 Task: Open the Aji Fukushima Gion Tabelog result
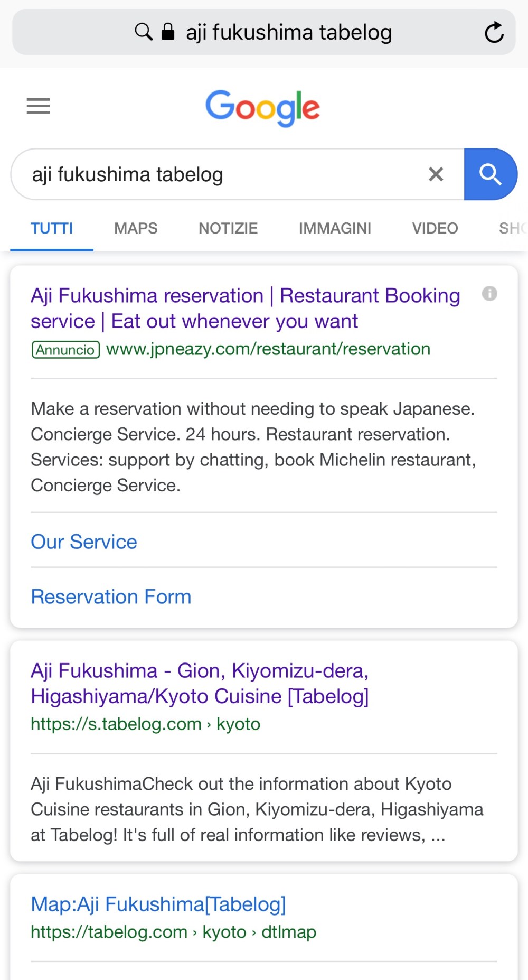200,684
